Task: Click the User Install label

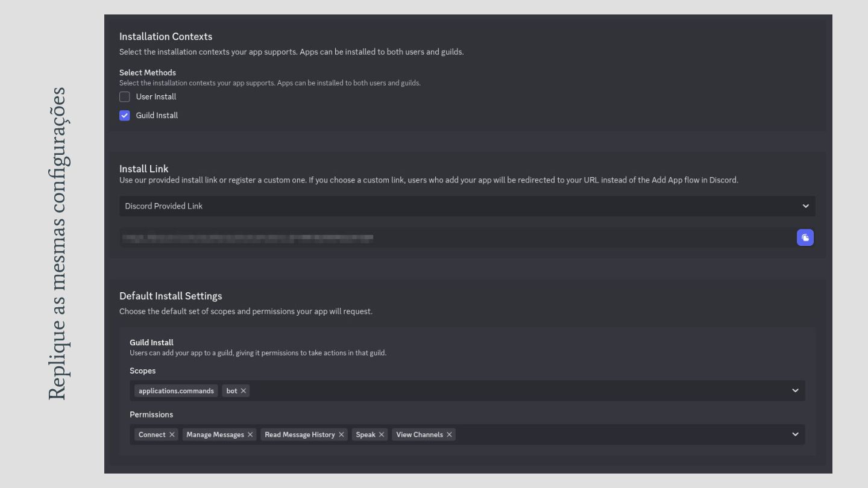Action: pos(156,97)
